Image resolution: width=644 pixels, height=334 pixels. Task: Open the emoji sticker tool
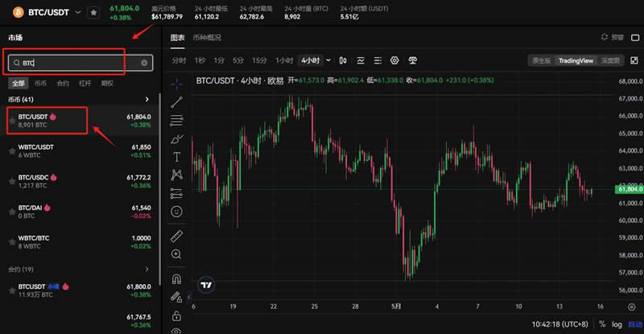pyautogui.click(x=176, y=211)
